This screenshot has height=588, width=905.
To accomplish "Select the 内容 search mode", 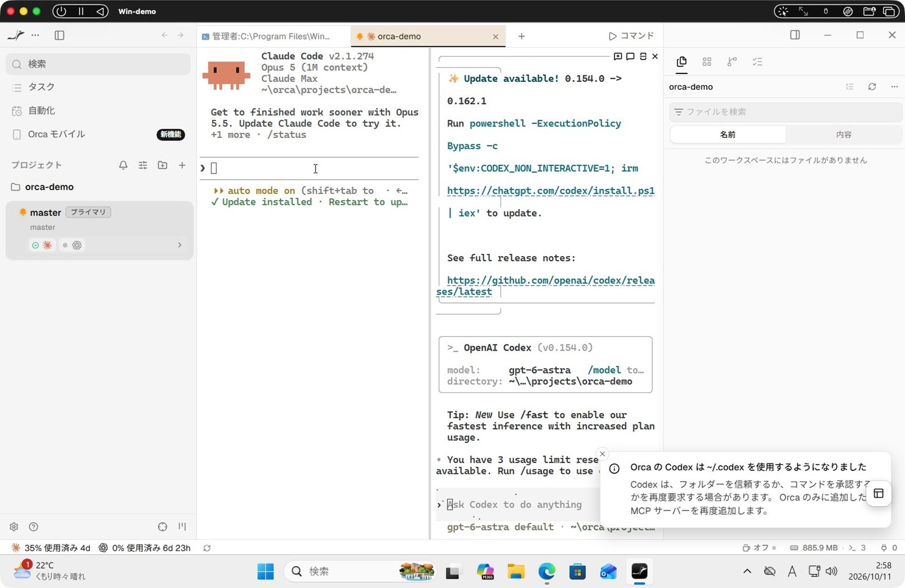I will point(844,135).
